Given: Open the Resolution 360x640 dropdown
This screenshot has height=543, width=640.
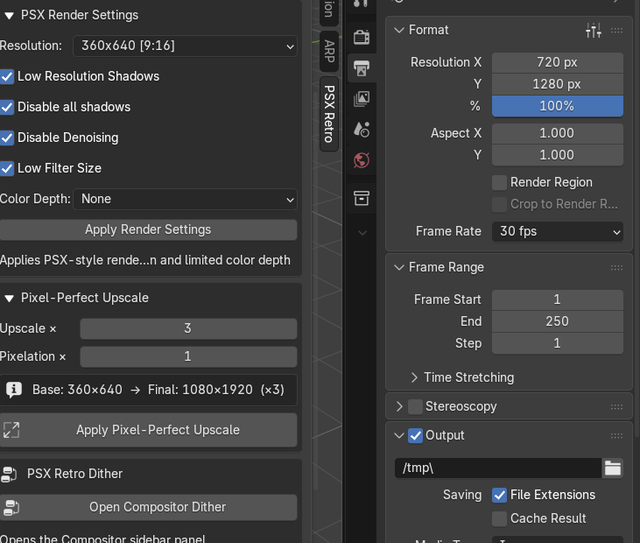Looking at the screenshot, I should coord(185,46).
